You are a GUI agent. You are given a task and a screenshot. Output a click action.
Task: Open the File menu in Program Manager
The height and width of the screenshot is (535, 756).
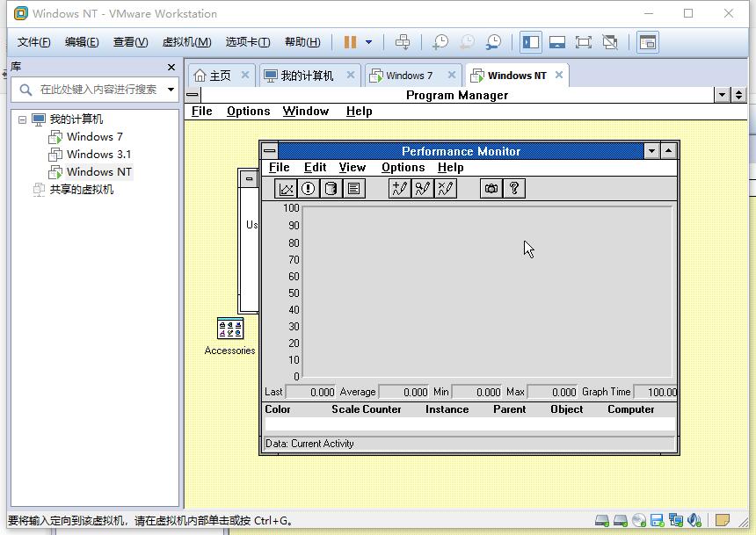click(x=201, y=112)
